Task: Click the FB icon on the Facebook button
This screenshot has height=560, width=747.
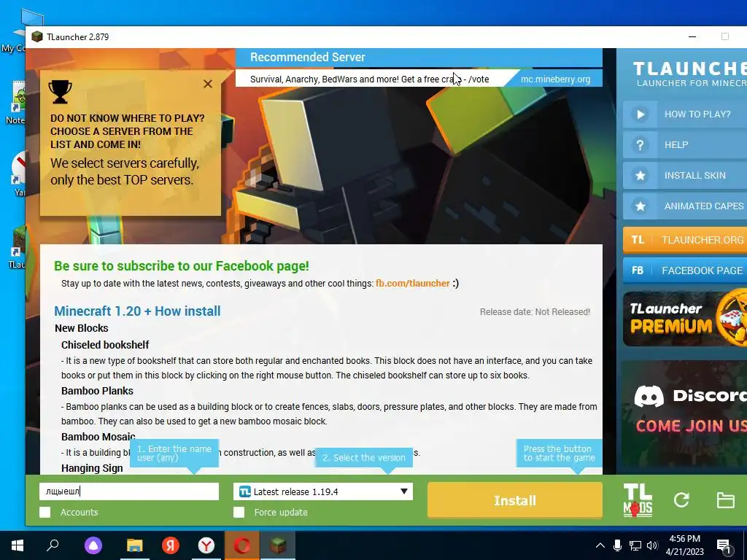Action: click(638, 271)
